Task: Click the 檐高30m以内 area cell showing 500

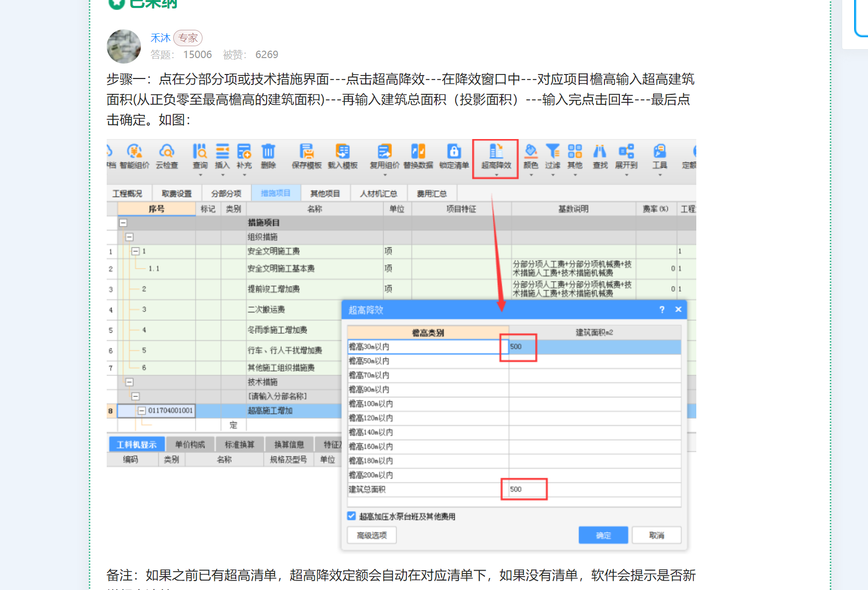Action: [595, 347]
